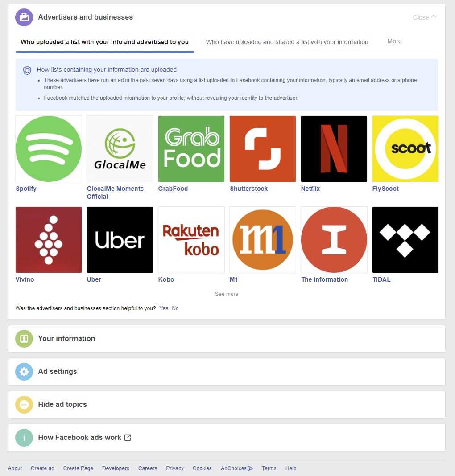Click the Shutterstock logo tile

(x=263, y=149)
